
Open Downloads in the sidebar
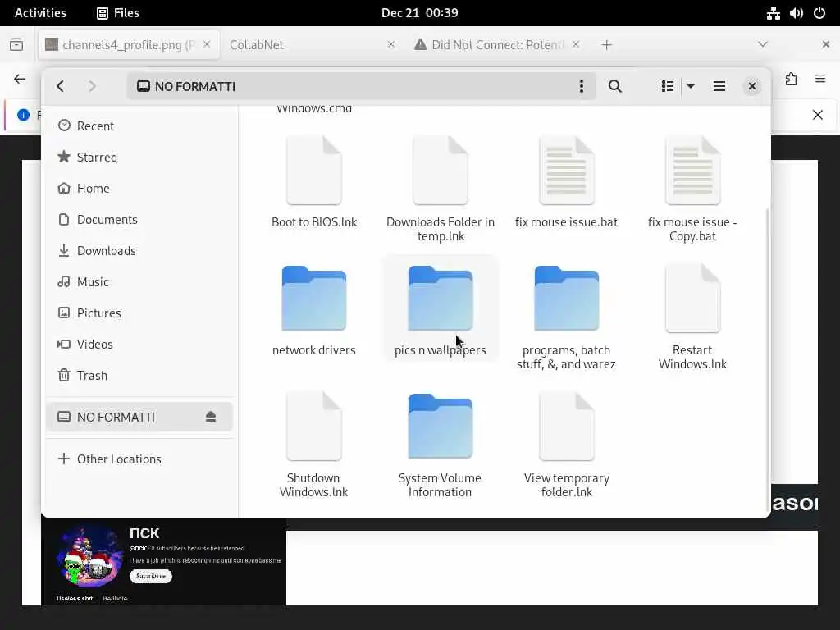pyautogui.click(x=139, y=251)
